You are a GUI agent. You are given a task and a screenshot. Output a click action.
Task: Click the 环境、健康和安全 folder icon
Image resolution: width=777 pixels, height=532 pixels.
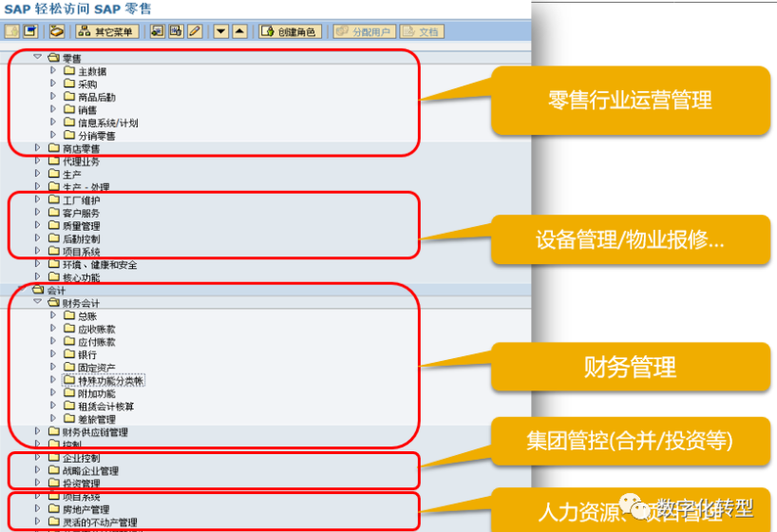(54, 264)
